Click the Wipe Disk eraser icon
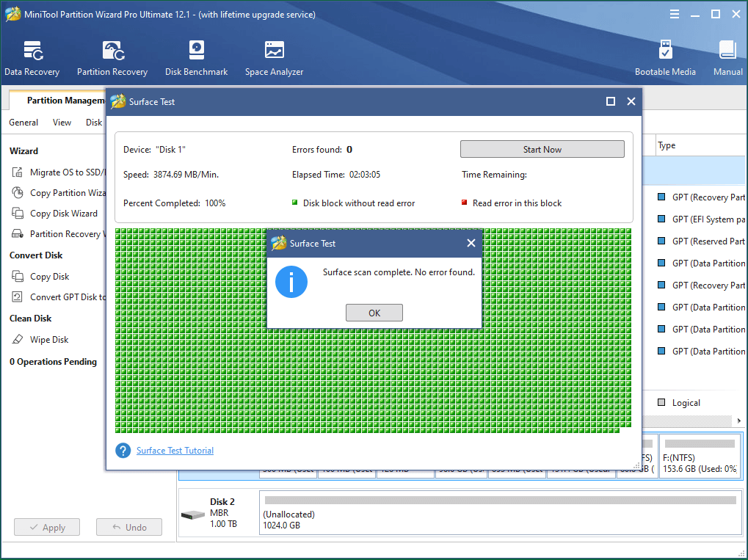This screenshot has width=748, height=560. (x=17, y=339)
